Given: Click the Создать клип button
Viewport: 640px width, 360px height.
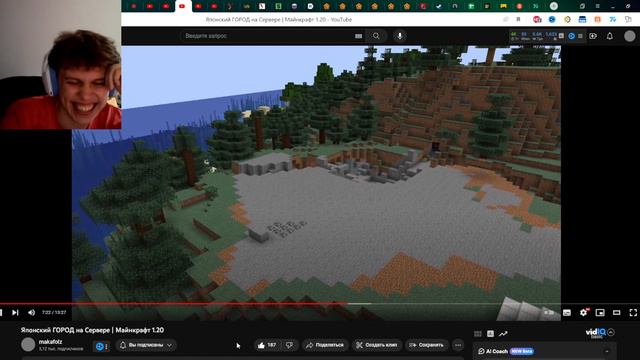Looking at the screenshot, I should [377, 345].
